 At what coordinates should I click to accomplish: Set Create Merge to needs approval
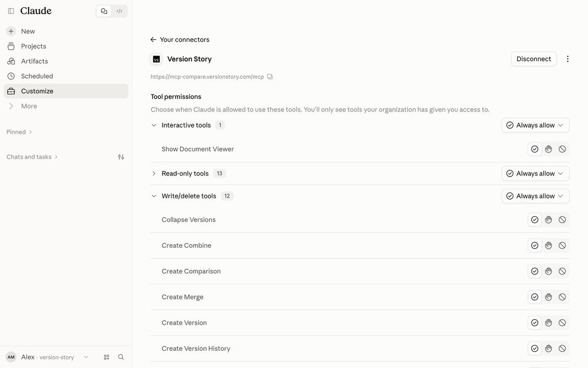(x=548, y=297)
